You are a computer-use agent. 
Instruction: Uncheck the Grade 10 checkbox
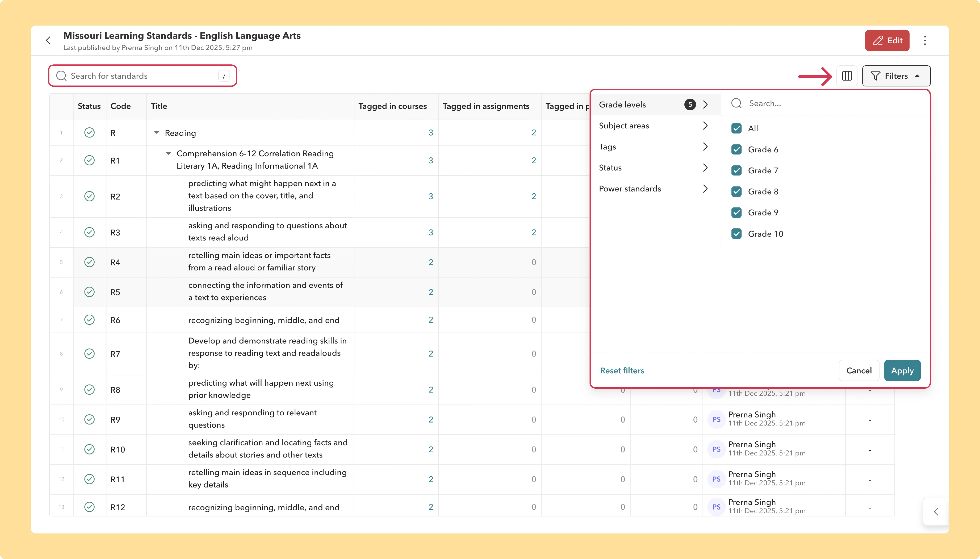click(x=736, y=234)
